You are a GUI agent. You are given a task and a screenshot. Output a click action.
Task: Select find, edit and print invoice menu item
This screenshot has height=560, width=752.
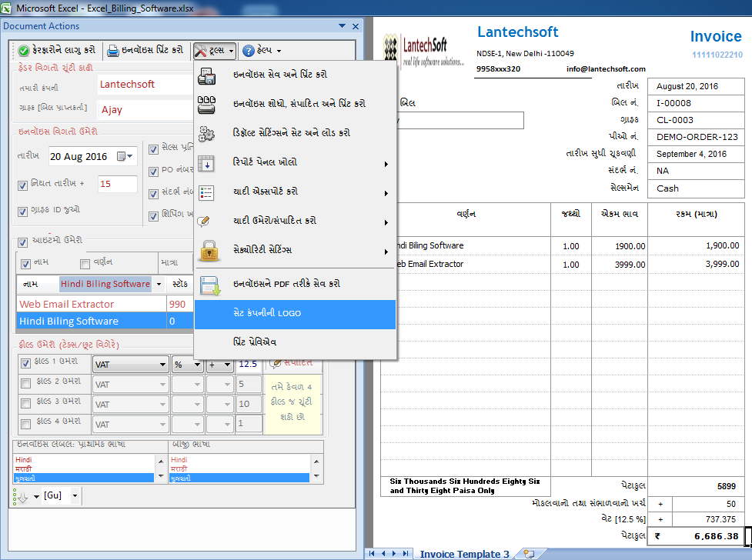coord(295,104)
